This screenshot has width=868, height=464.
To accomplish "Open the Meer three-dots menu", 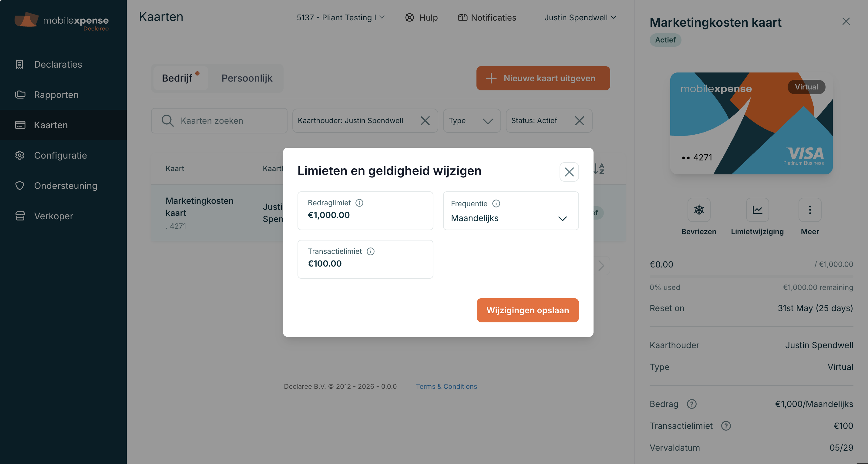I will pyautogui.click(x=810, y=210).
